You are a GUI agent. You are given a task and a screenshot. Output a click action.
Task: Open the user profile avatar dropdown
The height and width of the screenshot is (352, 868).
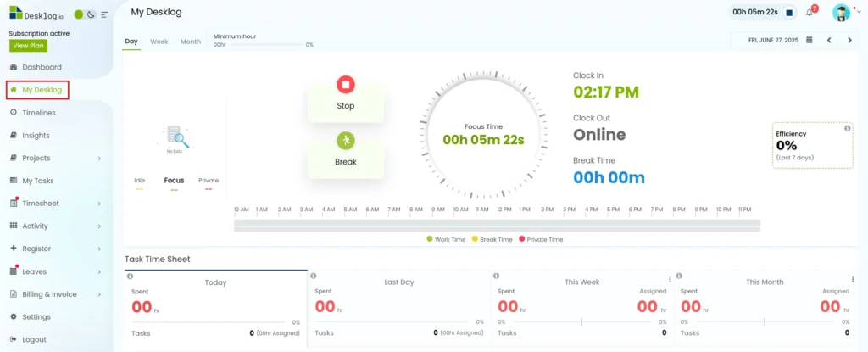[x=842, y=13]
